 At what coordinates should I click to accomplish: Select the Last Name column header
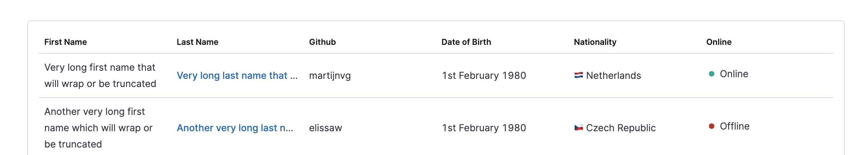197,42
